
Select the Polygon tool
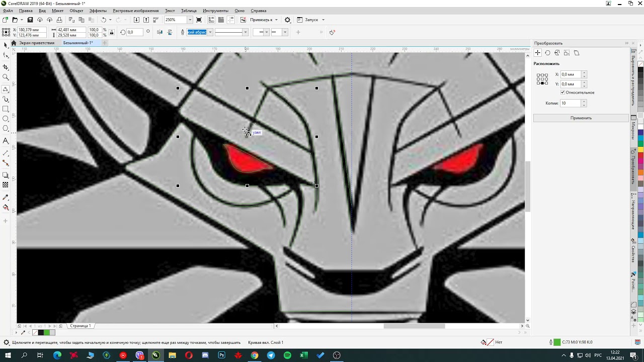point(6,129)
